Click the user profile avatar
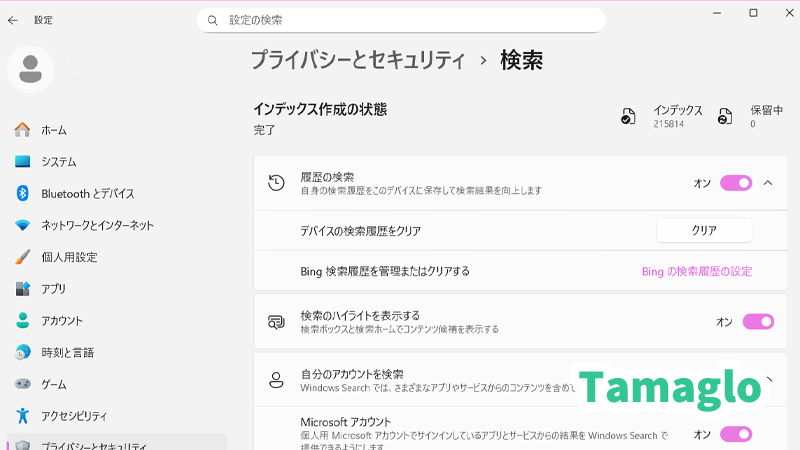The image size is (800, 450). pyautogui.click(x=30, y=69)
